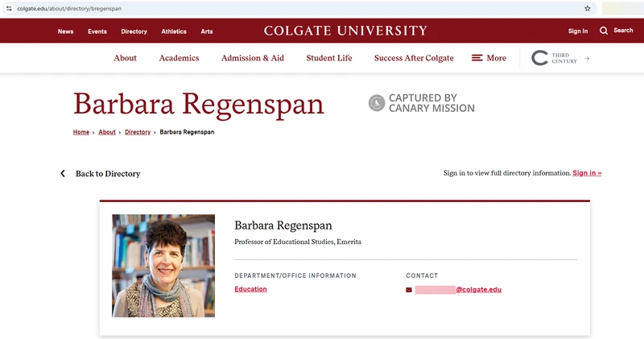Click the envelope email icon under Contact
This screenshot has height=339, width=644.
click(409, 290)
